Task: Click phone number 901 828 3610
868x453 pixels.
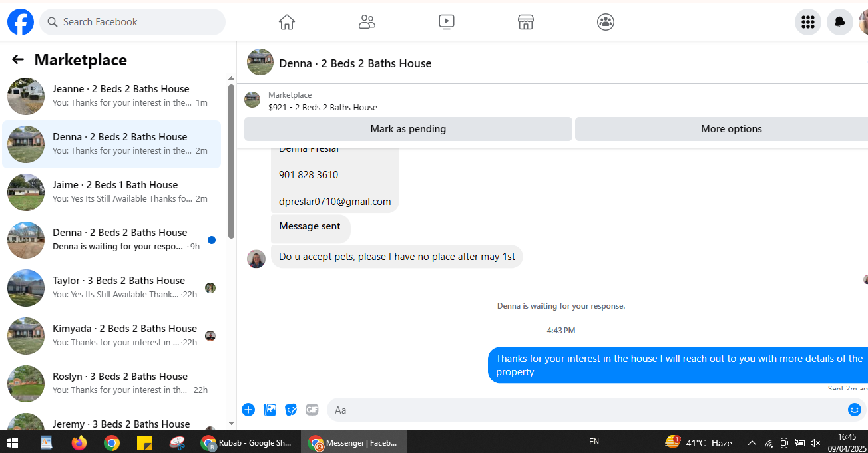Action: click(x=308, y=175)
